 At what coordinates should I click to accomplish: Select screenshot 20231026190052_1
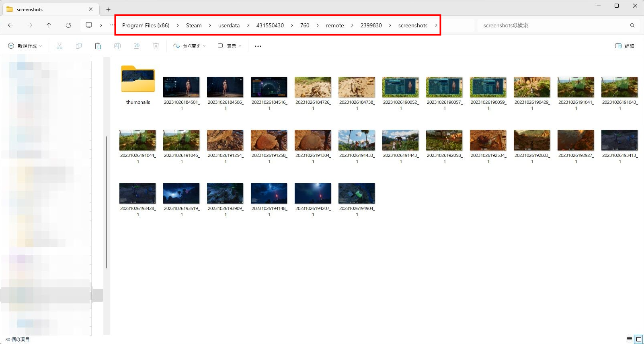pos(400,93)
